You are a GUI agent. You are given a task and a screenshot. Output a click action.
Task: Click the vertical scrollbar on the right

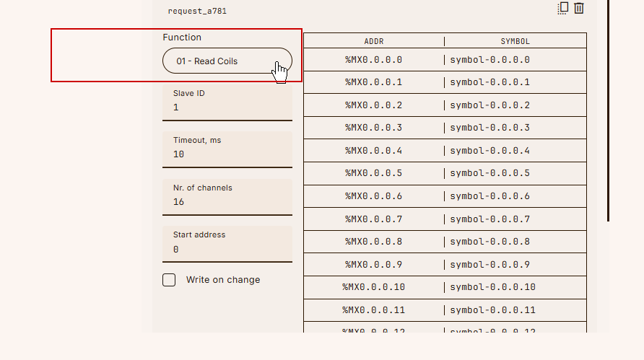click(609, 111)
